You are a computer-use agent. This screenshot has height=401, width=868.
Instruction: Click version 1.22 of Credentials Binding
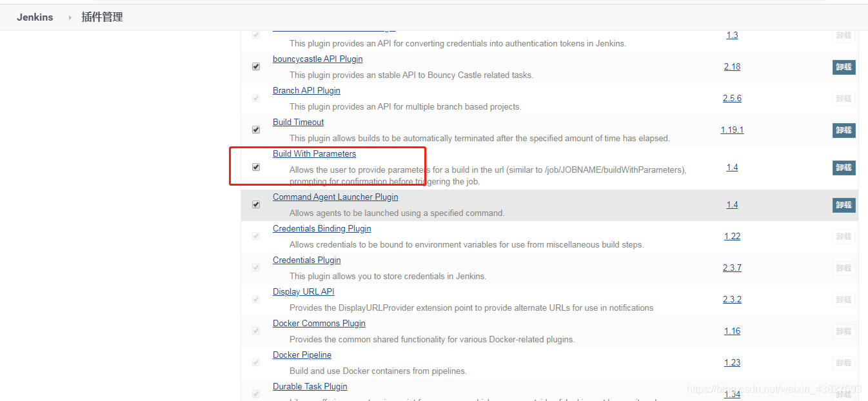(x=732, y=236)
